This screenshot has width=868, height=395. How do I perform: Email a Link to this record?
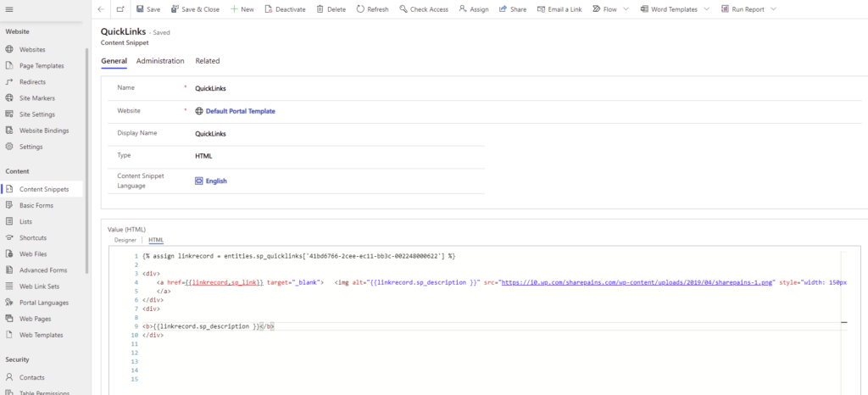559,9
